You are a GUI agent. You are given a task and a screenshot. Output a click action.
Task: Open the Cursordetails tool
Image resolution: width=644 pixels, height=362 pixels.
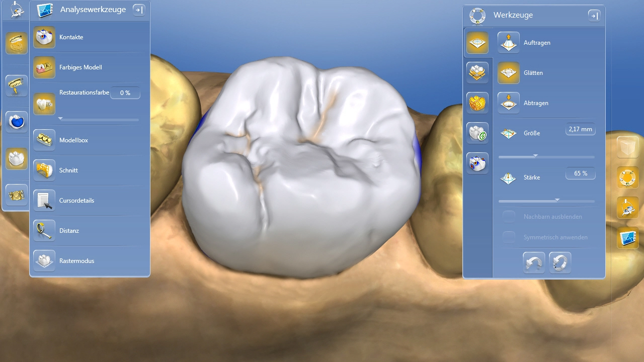[x=44, y=201]
